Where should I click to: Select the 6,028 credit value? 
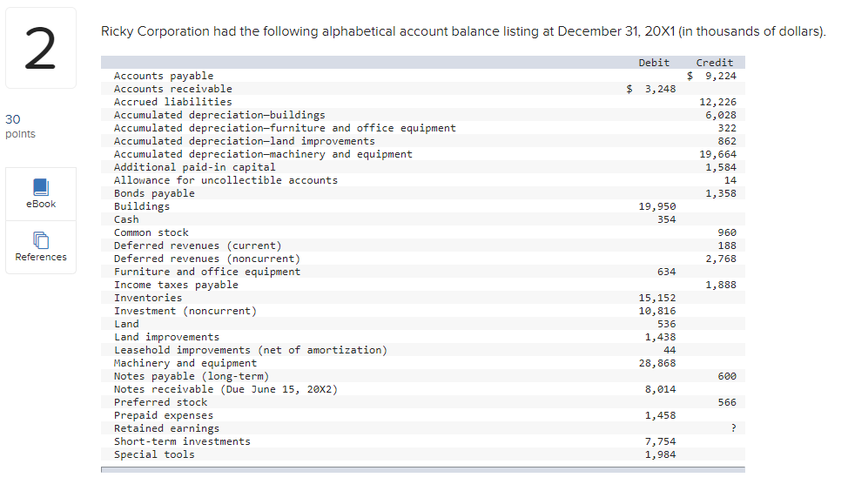point(721,115)
